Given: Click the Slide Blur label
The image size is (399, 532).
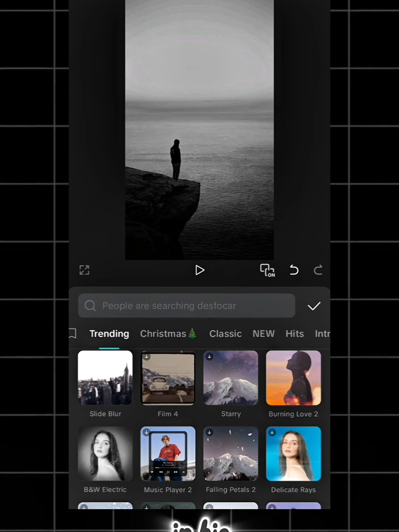Looking at the screenshot, I should [105, 414].
